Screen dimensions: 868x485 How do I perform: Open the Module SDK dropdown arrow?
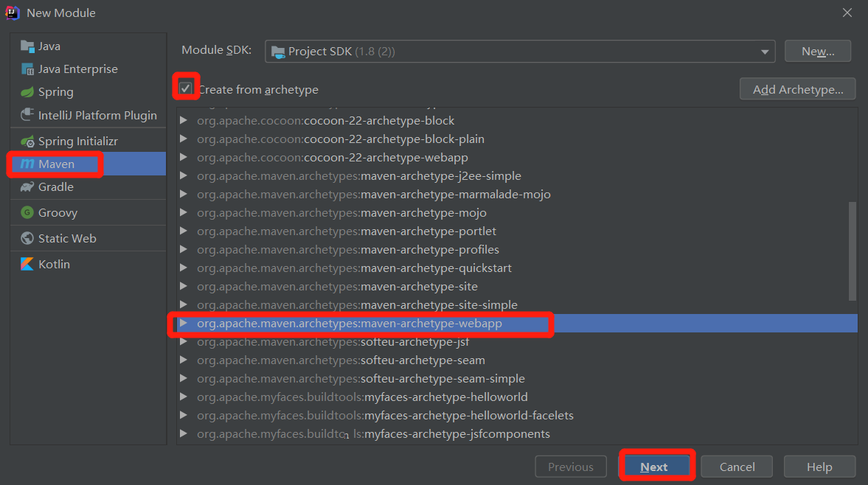point(765,52)
